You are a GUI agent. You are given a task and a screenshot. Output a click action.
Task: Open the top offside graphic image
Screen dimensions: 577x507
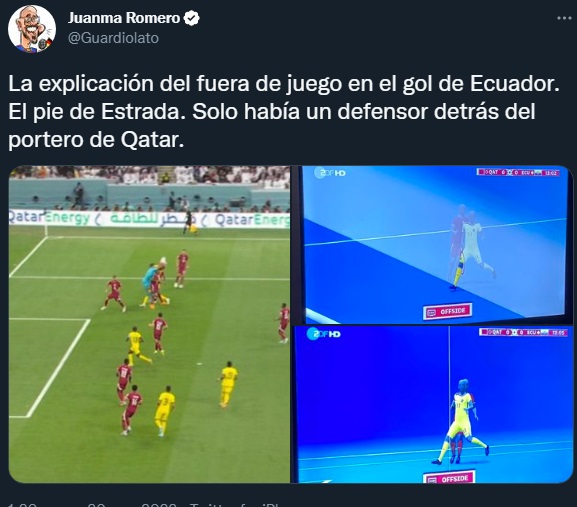pyautogui.click(x=435, y=245)
